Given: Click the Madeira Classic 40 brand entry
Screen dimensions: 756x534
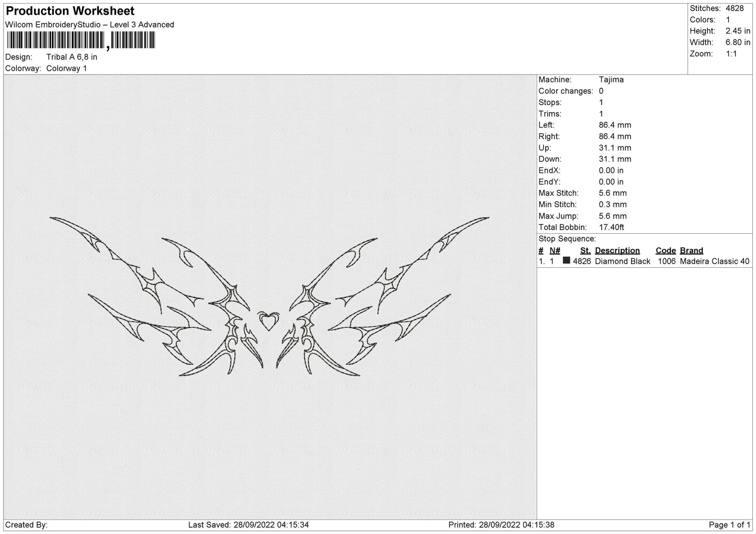Looking at the screenshot, I should tap(715, 261).
